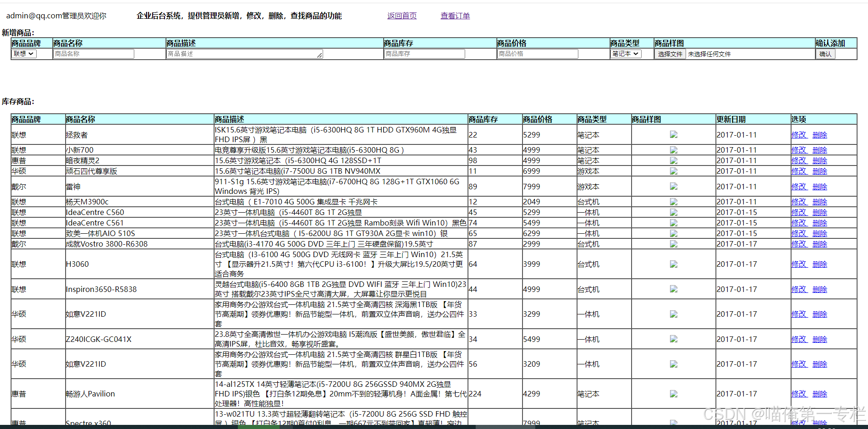Click the sample image icon for 拯救者

coord(673,135)
